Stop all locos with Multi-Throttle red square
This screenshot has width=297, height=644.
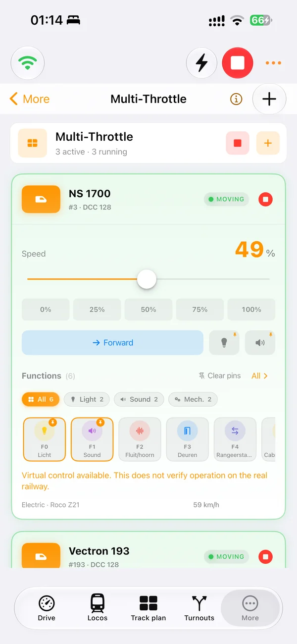[238, 143]
